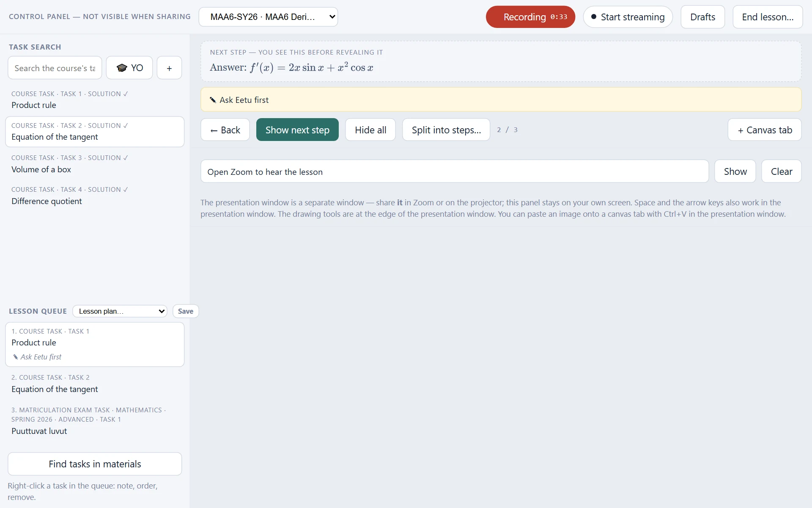This screenshot has width=812, height=508.
Task: Click the LESSON QUEUE heading
Action: click(x=38, y=311)
